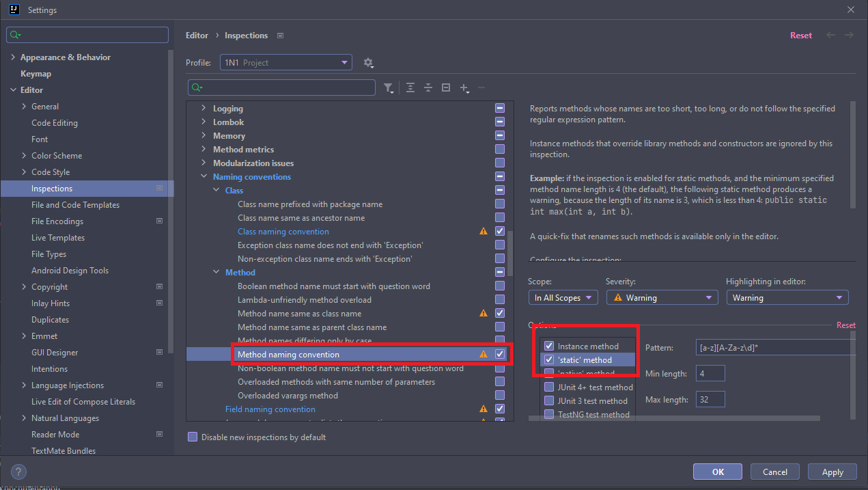
Task: Click the Min length input field
Action: click(710, 373)
